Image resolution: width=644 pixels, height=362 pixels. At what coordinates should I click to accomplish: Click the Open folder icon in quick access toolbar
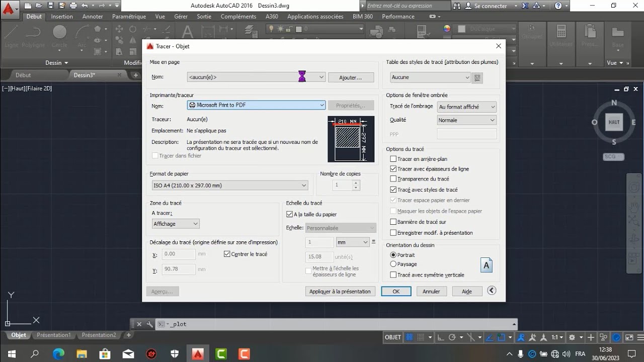pos(39,6)
